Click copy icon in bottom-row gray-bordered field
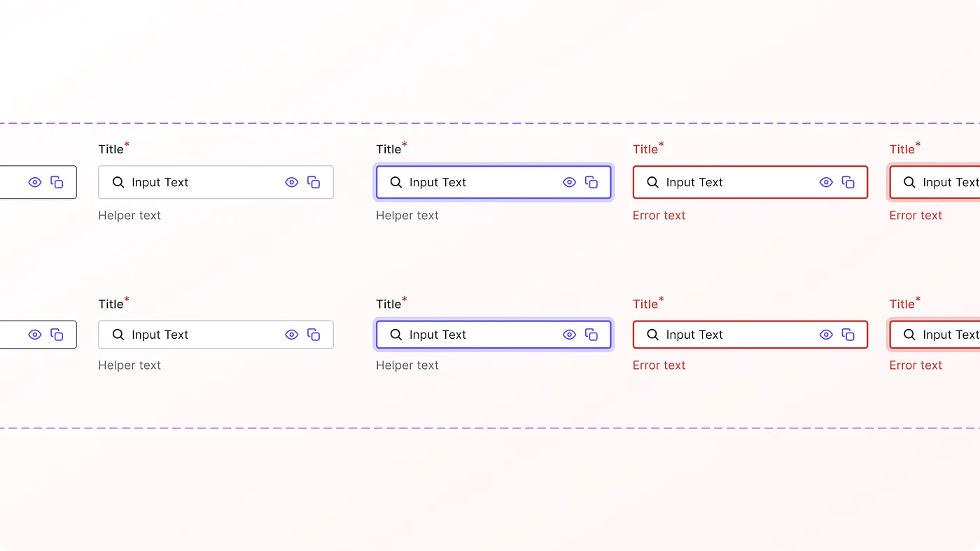980x551 pixels. pyautogui.click(x=314, y=335)
